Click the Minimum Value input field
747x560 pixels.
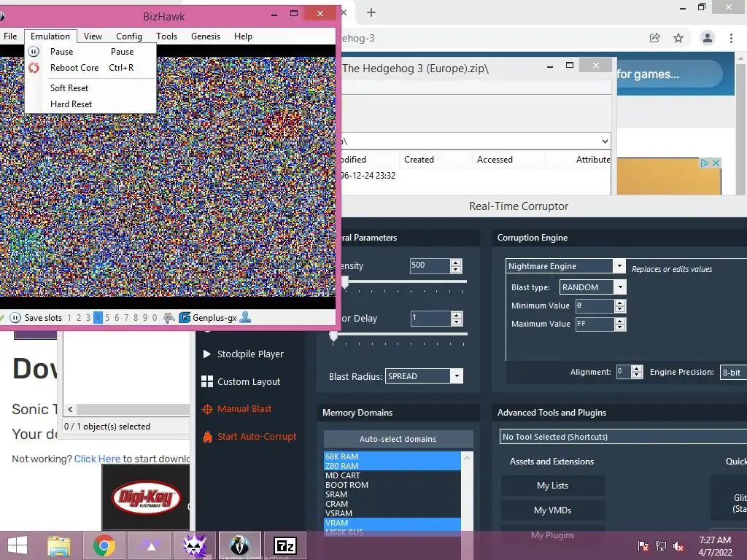point(595,306)
